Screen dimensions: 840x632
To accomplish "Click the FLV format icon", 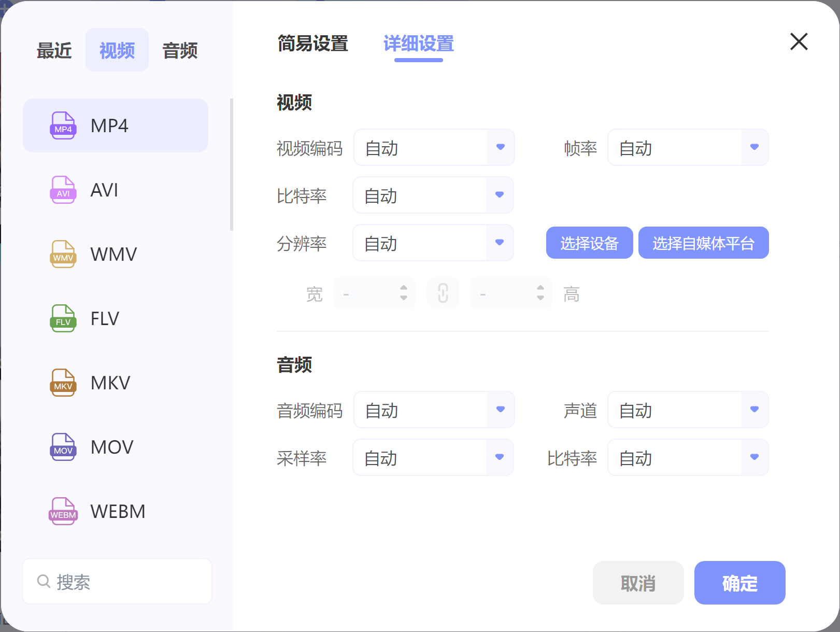I will pyautogui.click(x=62, y=318).
